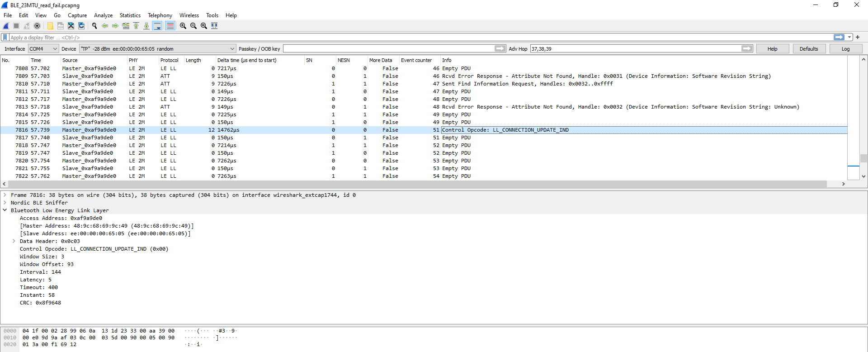This screenshot has width=868, height=352.
Task: Apply Adv Hop sequence arrow
Action: click(x=747, y=48)
